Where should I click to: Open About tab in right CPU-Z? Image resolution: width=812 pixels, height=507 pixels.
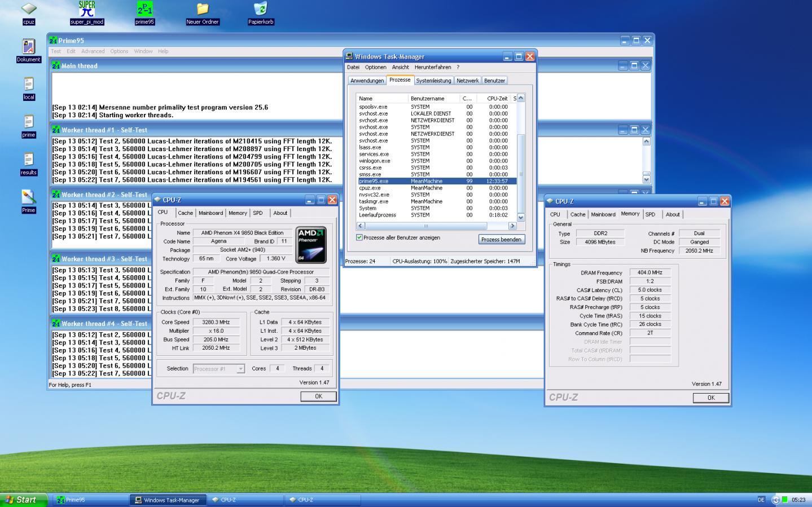pyautogui.click(x=673, y=214)
